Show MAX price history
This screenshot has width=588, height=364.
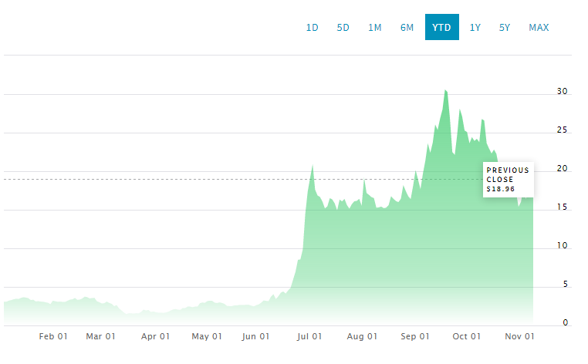(x=539, y=28)
